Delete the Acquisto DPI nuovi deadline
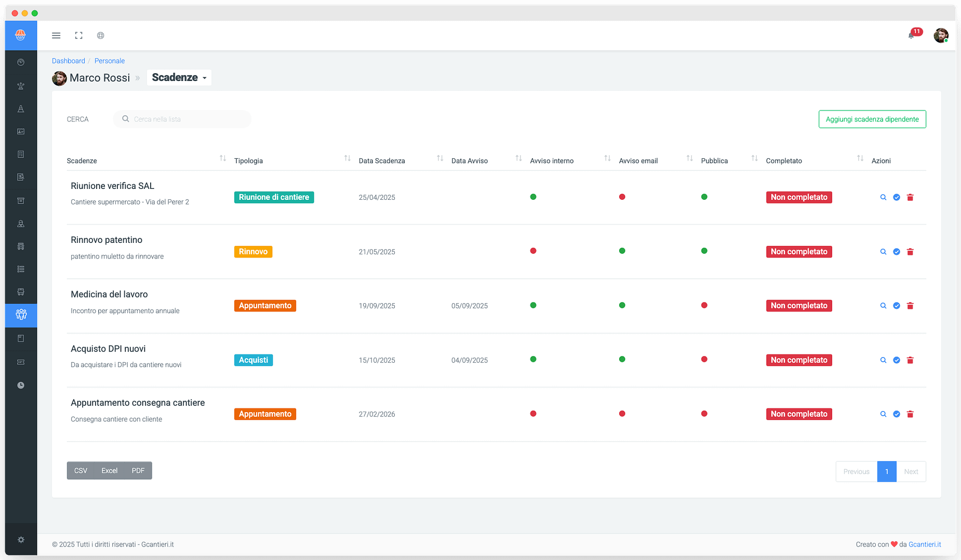 pyautogui.click(x=910, y=360)
